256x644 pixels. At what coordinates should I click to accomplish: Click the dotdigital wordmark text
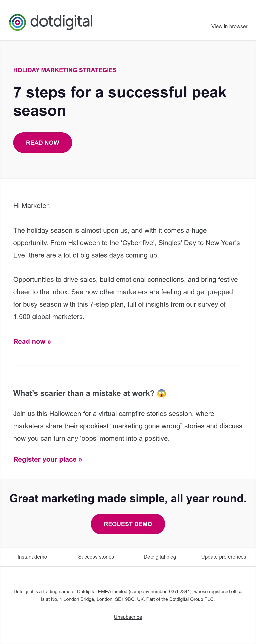61,22
